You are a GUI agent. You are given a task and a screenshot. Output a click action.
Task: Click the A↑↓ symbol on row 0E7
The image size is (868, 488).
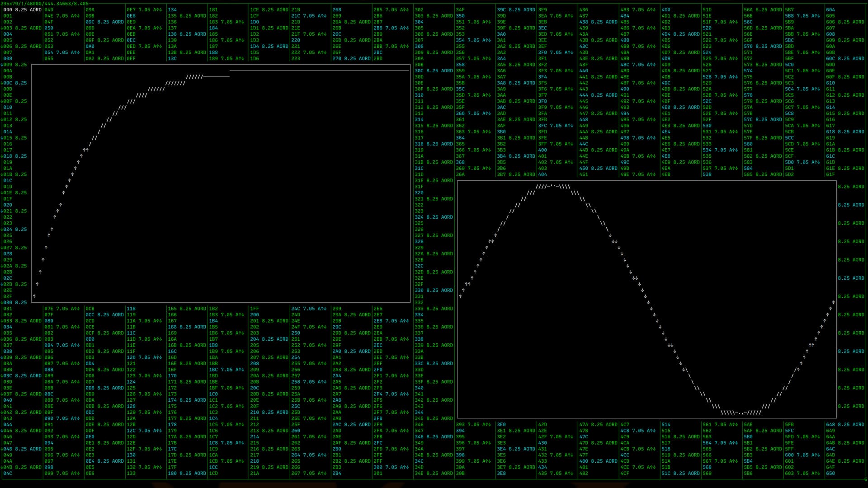[x=157, y=9]
